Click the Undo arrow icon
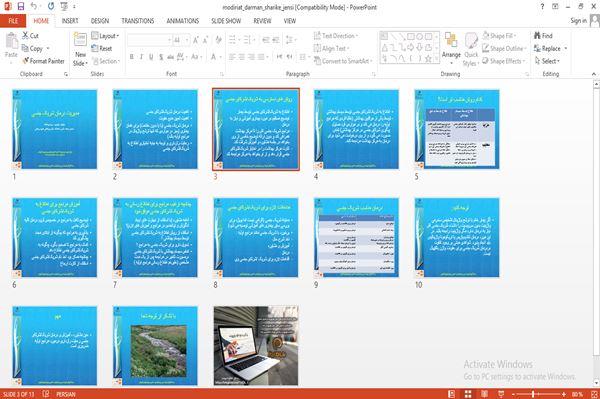 tap(34, 6)
